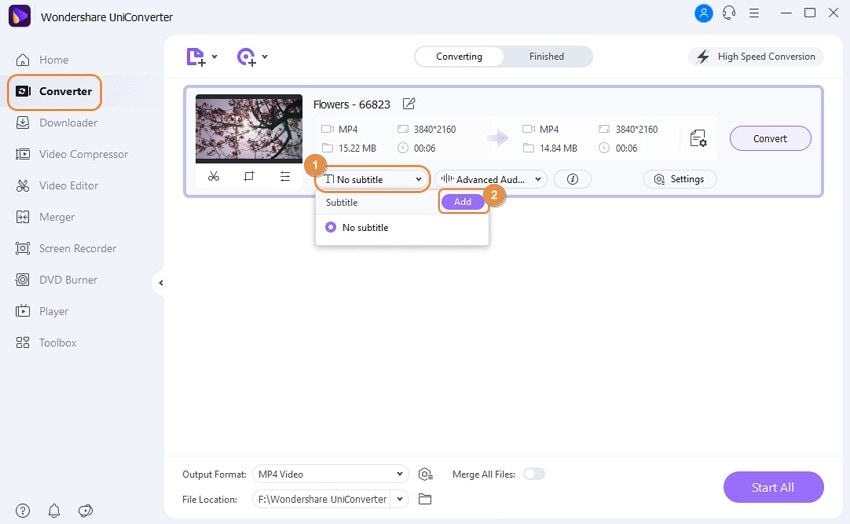This screenshot has width=850, height=524.
Task: Click the 15.22 MB source size text
Action: point(357,148)
